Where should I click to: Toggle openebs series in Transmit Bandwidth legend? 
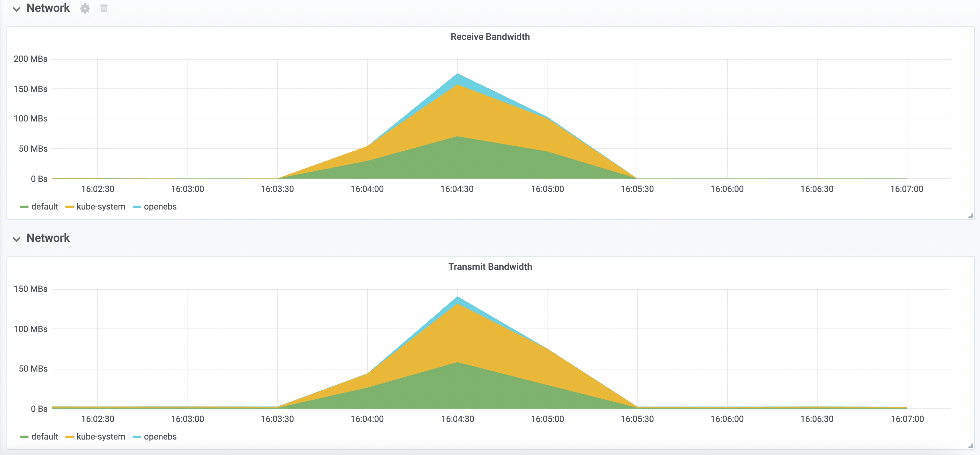point(160,437)
